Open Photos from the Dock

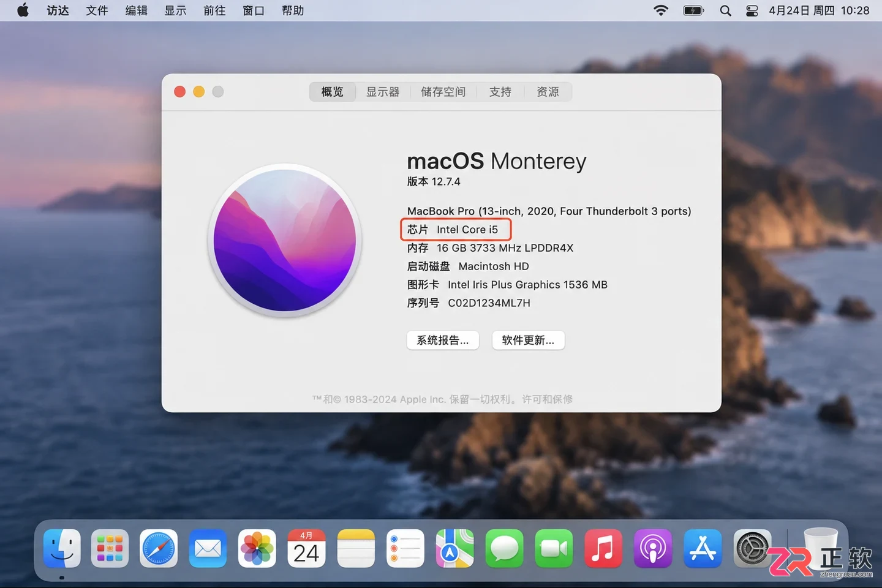click(x=257, y=548)
